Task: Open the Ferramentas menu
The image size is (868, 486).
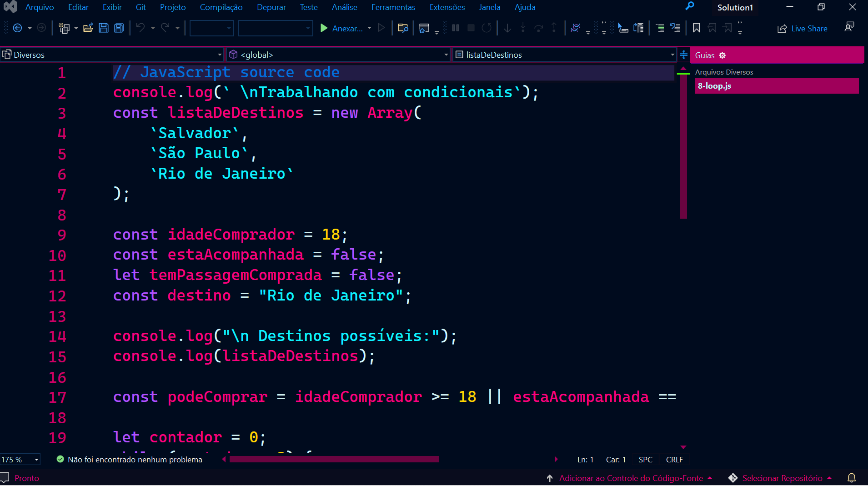Action: 393,7
